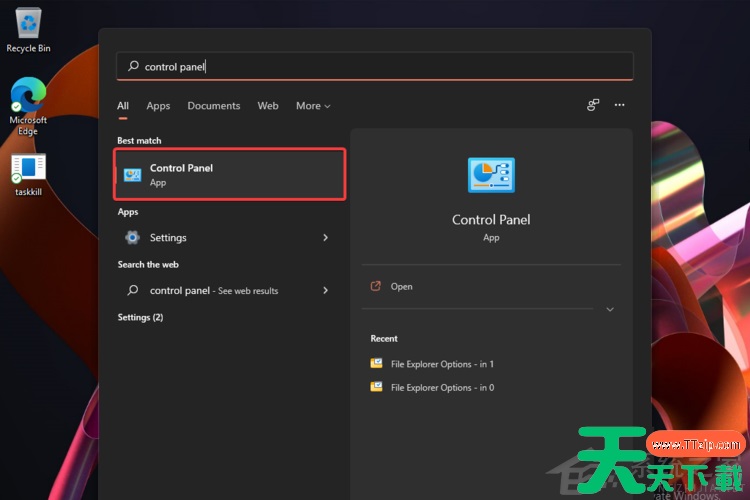Open the More filter dropdown

pos(313,106)
